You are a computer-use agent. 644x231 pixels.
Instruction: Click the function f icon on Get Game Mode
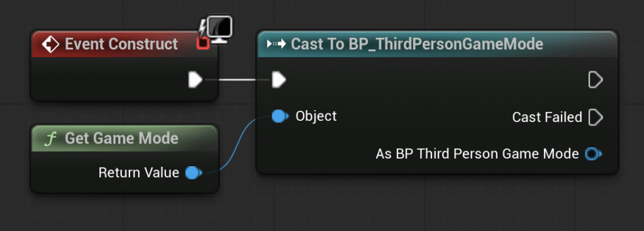click(50, 139)
